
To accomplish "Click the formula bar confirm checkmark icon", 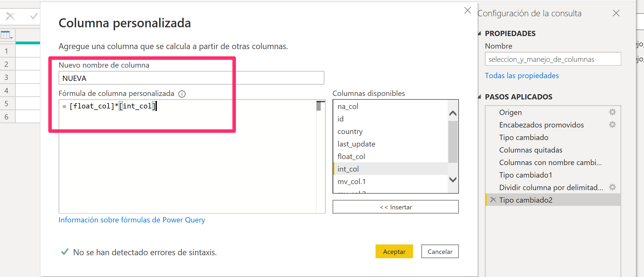I will [x=34, y=17].
